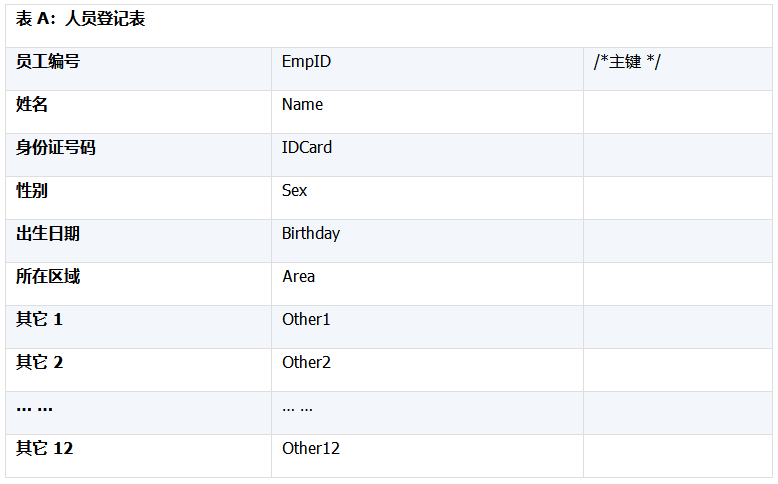Select the Sex field cell
Image resolution: width=778 pixels, height=484 pixels.
295,191
